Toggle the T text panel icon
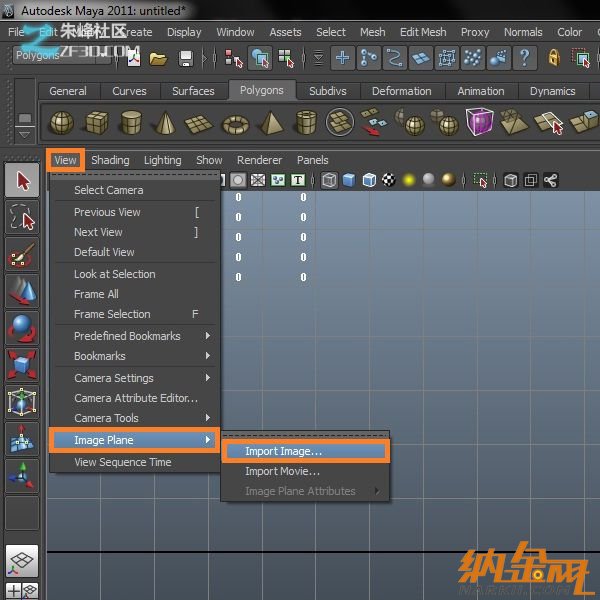 click(298, 180)
